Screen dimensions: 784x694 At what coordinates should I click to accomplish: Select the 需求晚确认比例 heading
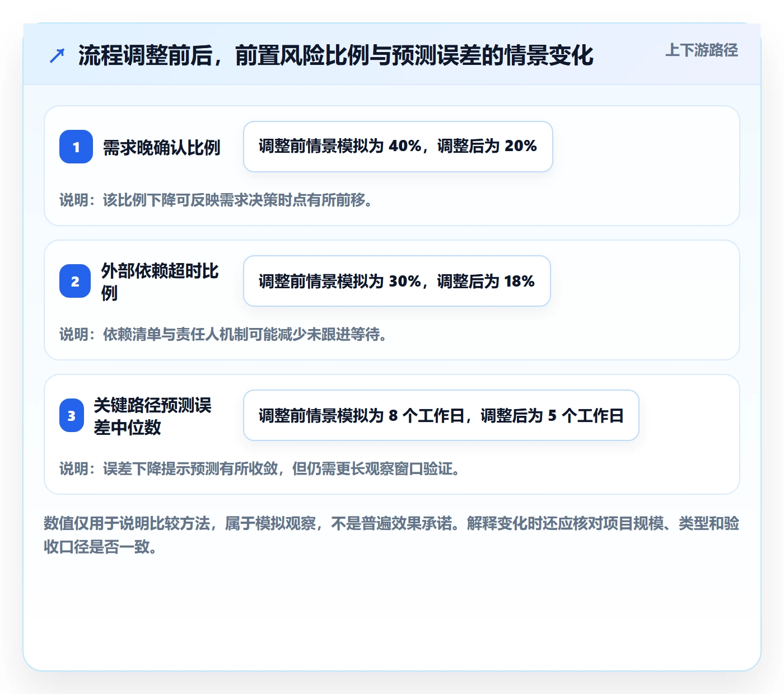click(162, 147)
